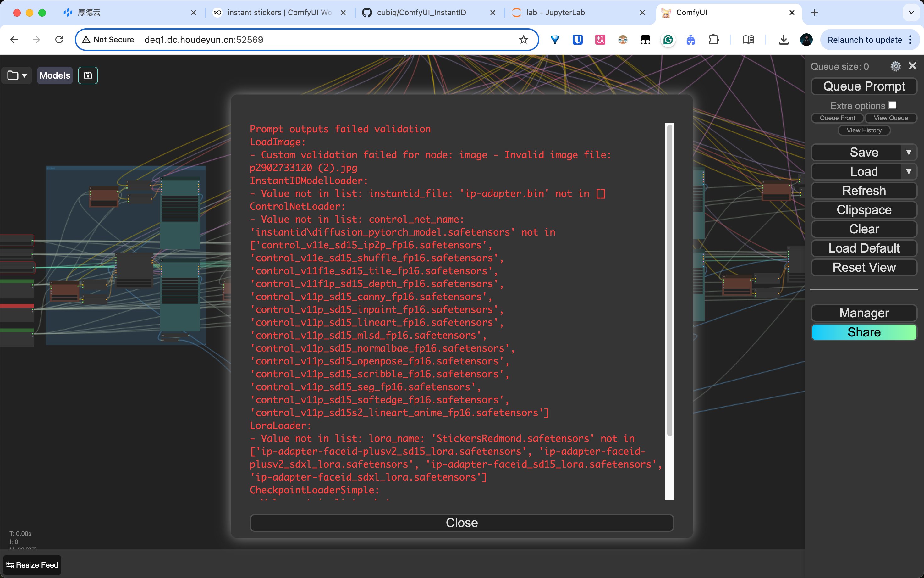Click the save workflow floppy icon
This screenshot has width=924, height=578.
[x=88, y=75]
